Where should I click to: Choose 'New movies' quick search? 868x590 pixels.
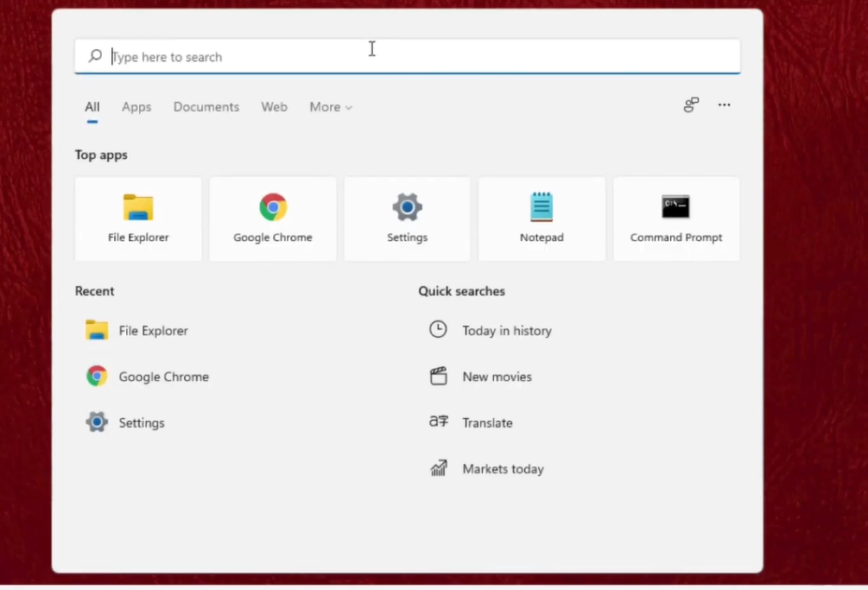click(497, 377)
